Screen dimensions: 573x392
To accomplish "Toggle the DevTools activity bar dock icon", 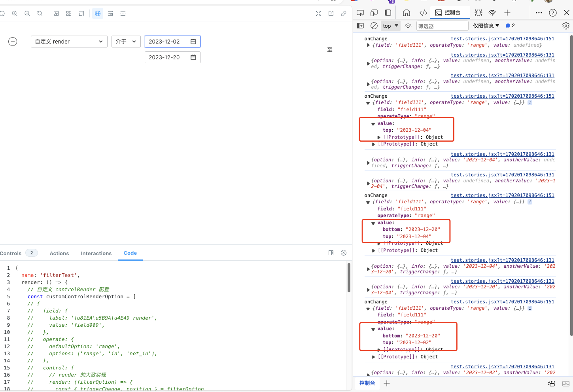I will tap(388, 13).
